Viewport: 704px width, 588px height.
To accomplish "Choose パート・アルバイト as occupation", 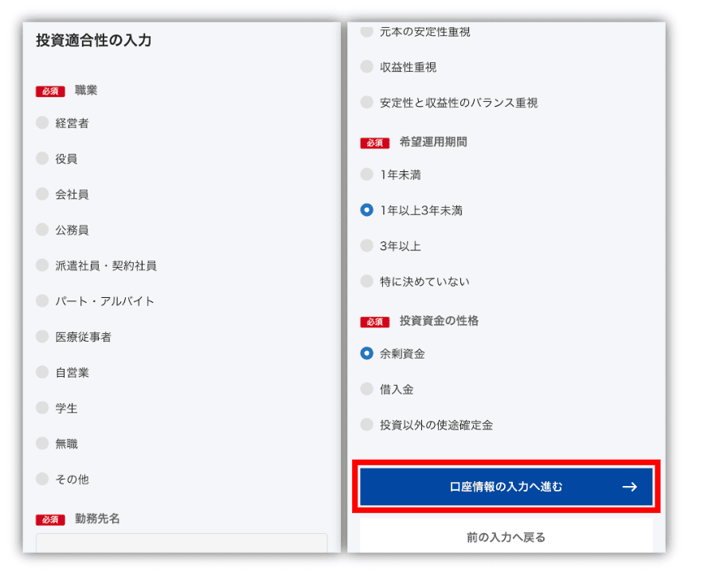I will click(42, 301).
